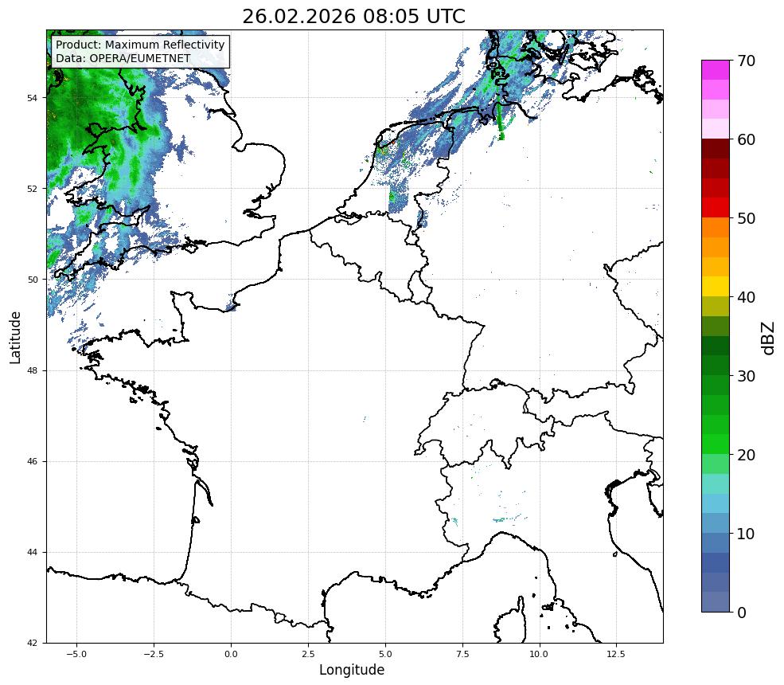Screen dimensions: 784x685
Task: Select the colorbar tick value 60
Action: pyautogui.click(x=746, y=139)
